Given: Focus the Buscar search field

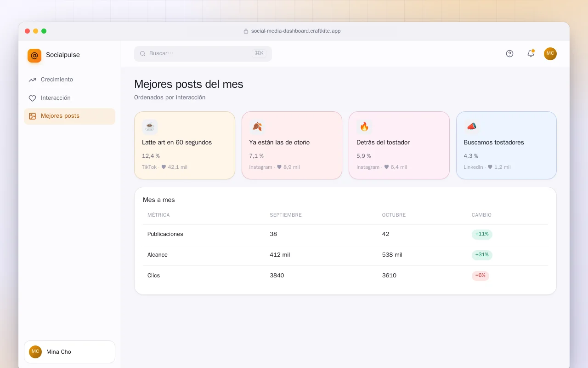Looking at the screenshot, I should [203, 53].
